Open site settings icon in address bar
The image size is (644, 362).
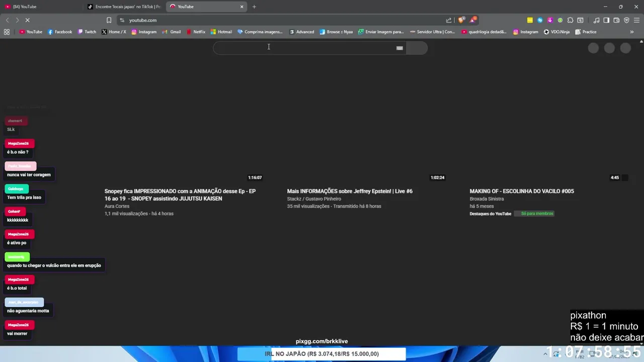[x=122, y=20]
